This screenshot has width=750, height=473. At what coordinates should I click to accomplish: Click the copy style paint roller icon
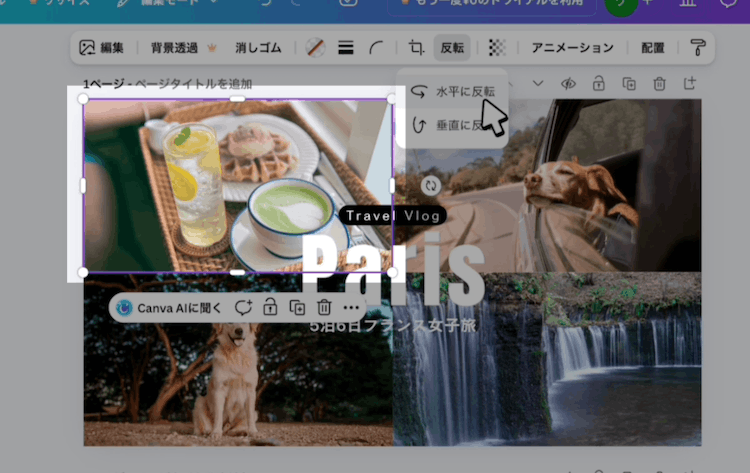(697, 48)
